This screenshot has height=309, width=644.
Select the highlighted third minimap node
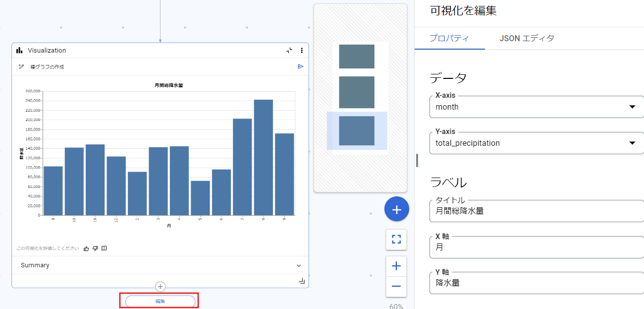tap(357, 131)
